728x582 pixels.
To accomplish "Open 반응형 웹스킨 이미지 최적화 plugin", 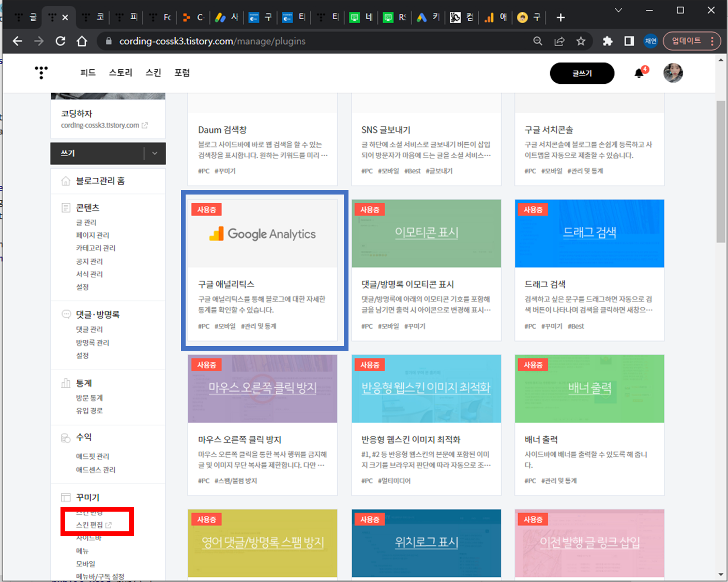I will pyautogui.click(x=427, y=425).
